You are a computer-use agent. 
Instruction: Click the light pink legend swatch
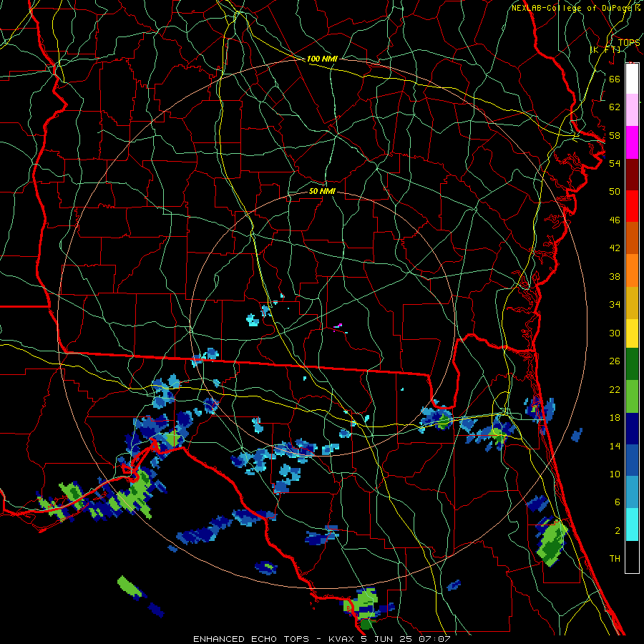(632, 110)
